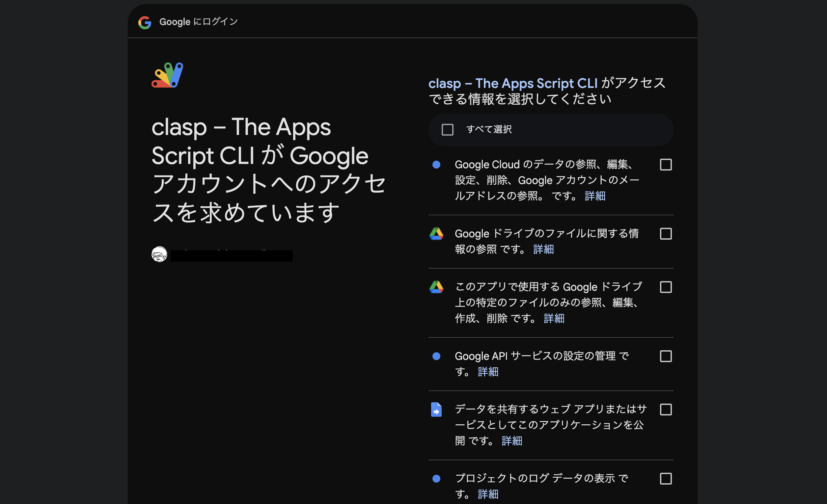This screenshot has height=504, width=827.
Task: Click the Drive icon next to specific files permission
Action: 437,288
